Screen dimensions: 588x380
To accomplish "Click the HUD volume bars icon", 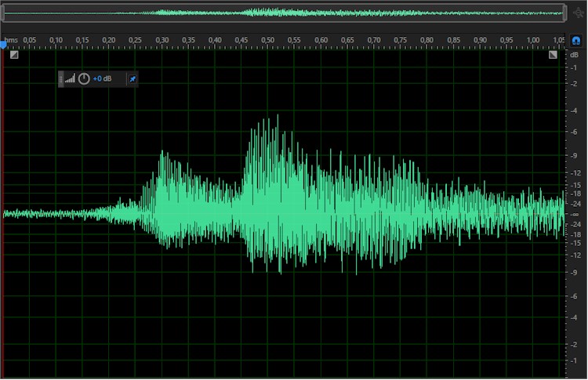I will pyautogui.click(x=70, y=78).
